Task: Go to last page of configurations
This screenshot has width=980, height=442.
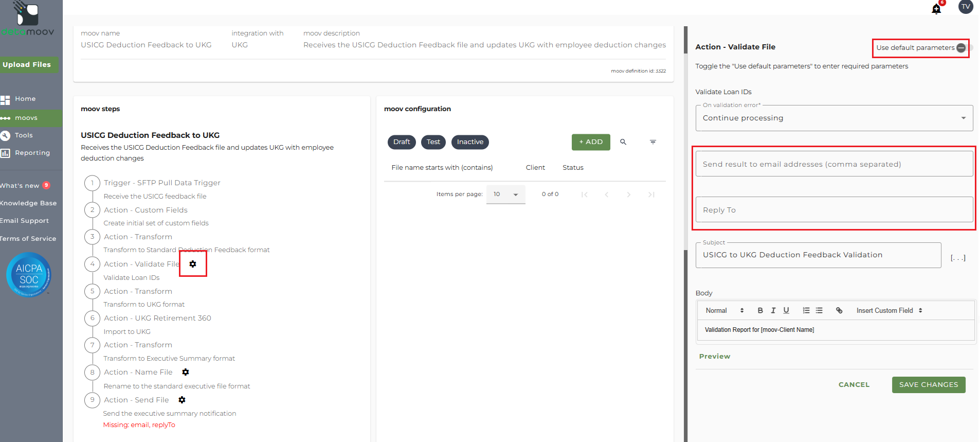Action: [x=651, y=195]
